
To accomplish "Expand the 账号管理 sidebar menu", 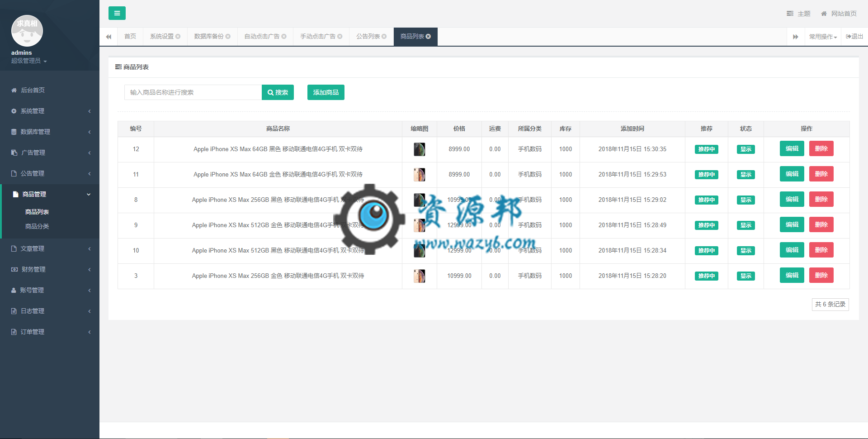I will [50, 290].
